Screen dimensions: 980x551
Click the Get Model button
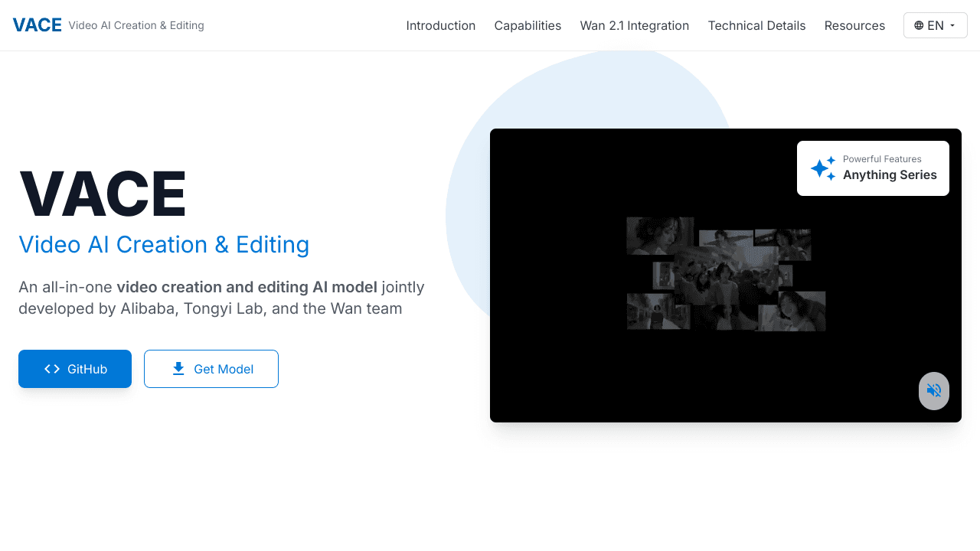point(211,369)
